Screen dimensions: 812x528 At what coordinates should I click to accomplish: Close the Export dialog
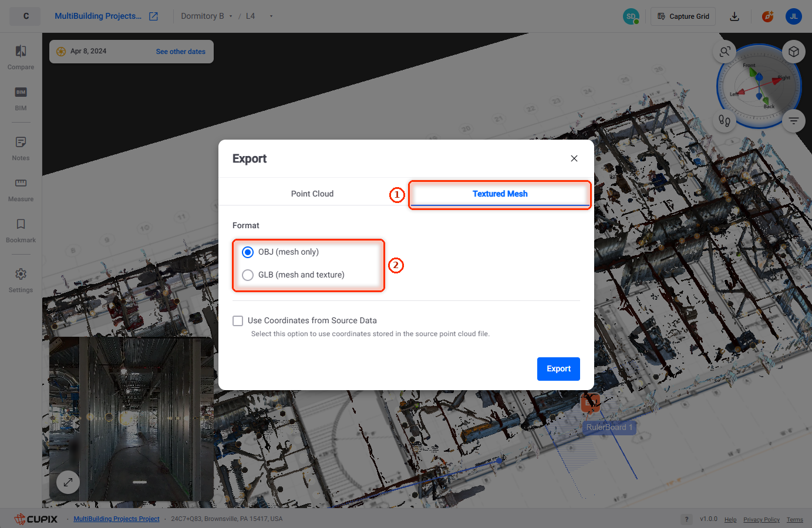click(574, 158)
